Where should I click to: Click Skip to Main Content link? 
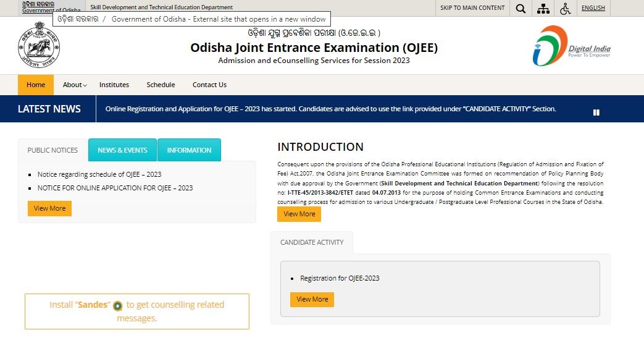(472, 8)
